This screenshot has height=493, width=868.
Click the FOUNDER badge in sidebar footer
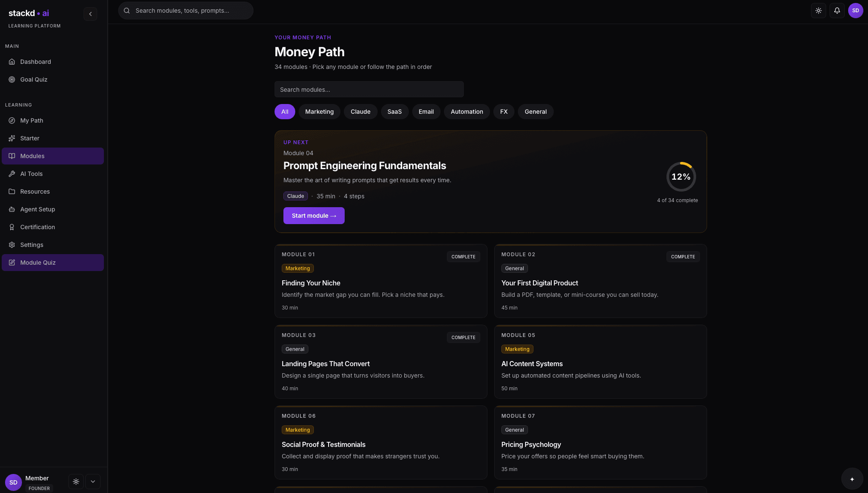tap(39, 488)
